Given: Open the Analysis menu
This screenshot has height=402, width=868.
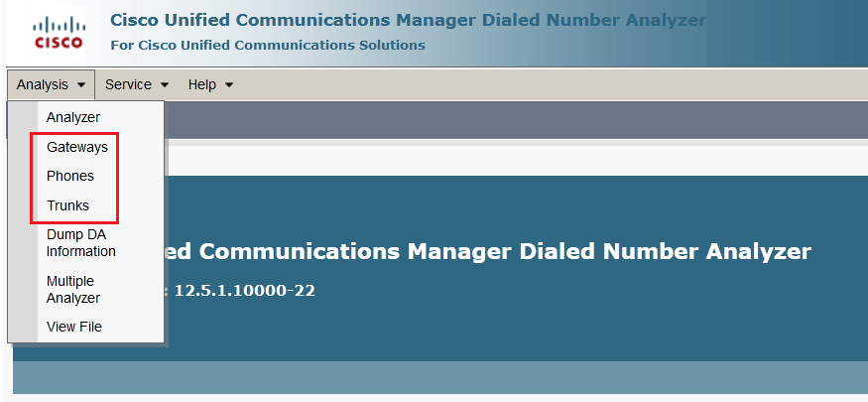Looking at the screenshot, I should pyautogui.click(x=51, y=84).
